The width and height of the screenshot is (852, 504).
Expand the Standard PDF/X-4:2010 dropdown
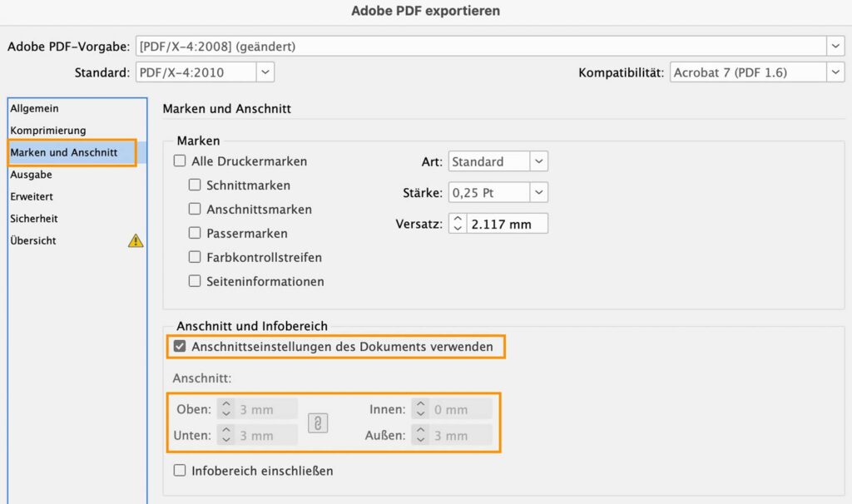tap(265, 72)
